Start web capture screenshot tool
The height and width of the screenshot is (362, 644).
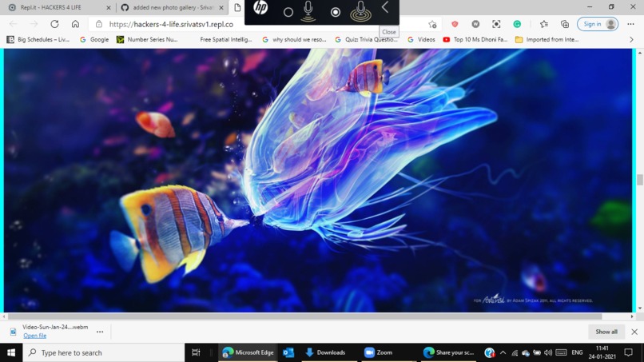click(496, 24)
